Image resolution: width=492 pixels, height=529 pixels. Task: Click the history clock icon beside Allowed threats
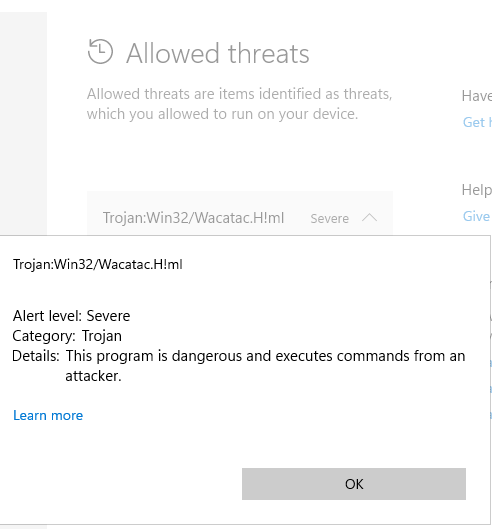coord(100,52)
